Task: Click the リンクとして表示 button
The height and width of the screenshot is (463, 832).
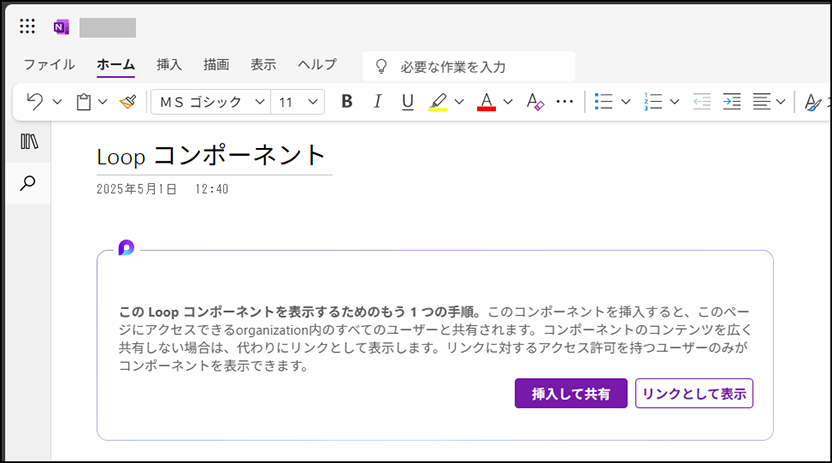Action: [x=694, y=394]
